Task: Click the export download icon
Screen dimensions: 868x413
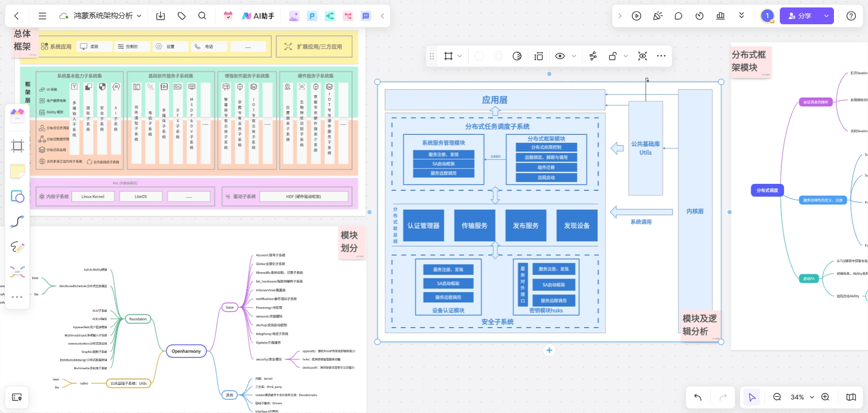Action: [x=161, y=16]
